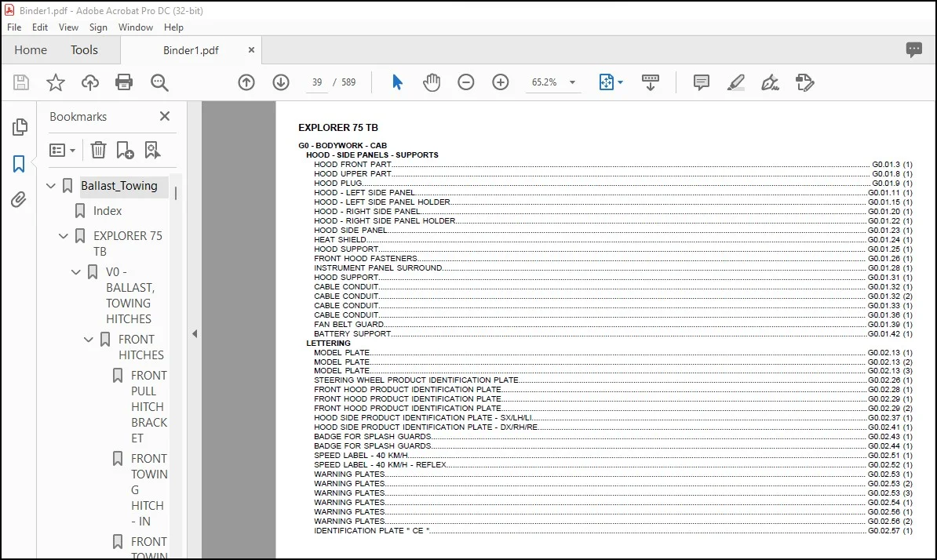Image resolution: width=937 pixels, height=560 pixels.
Task: Collapse the Ballast_Towing bookmark
Action: tap(51, 186)
